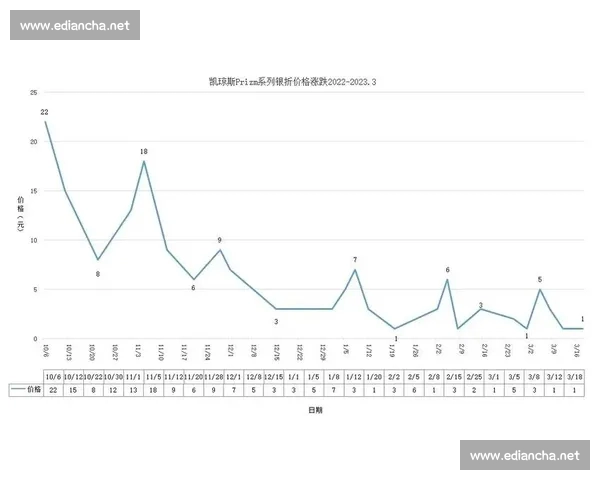Screen dimensions: 600x480
Task: Click table value 22 under 10/6
Action: tap(53, 390)
